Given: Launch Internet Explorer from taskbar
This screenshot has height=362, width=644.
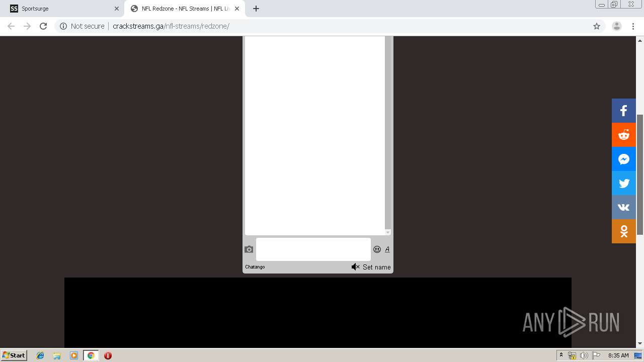Looking at the screenshot, I should coord(40,355).
